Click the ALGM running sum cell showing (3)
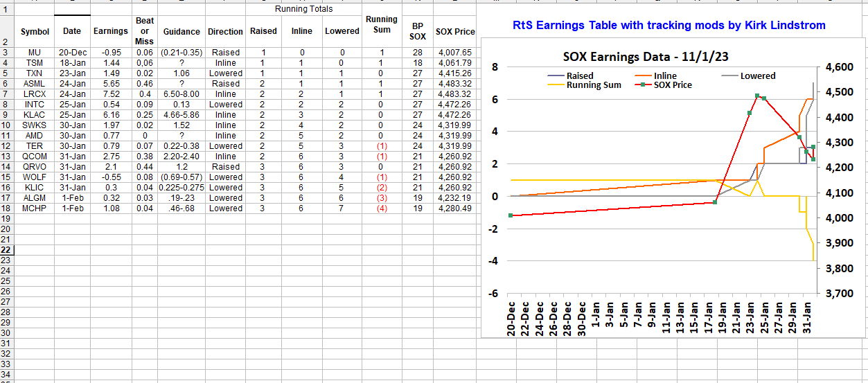Screen dimensions: 868x383 pyautogui.click(x=382, y=198)
